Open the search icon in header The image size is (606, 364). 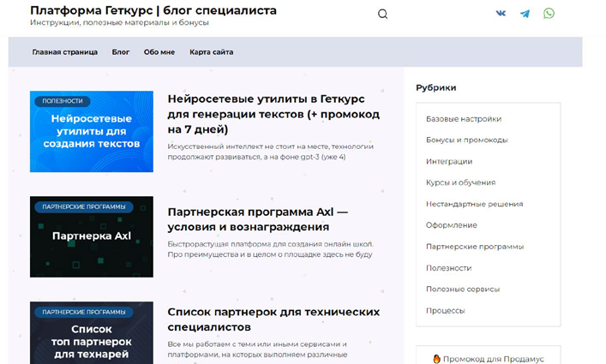[382, 14]
